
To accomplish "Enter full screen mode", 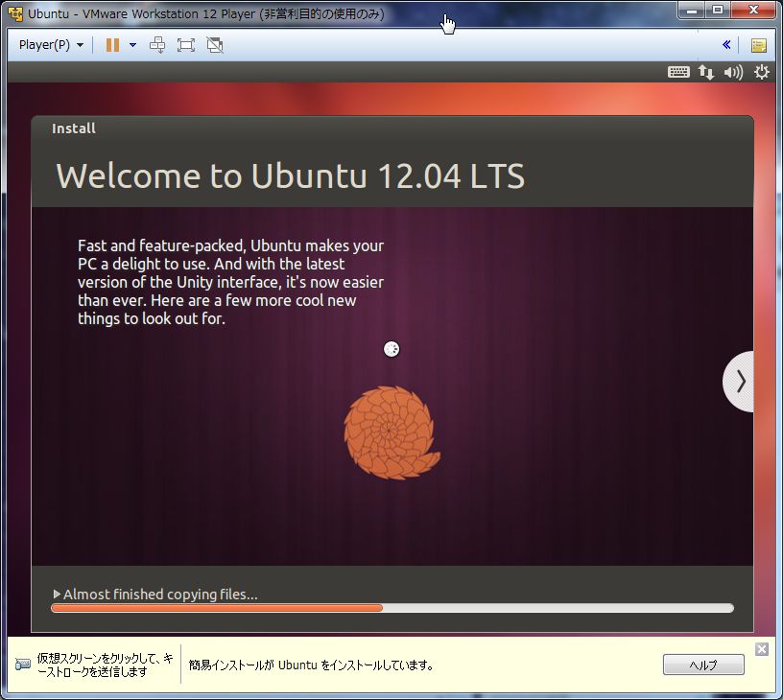I will click(186, 45).
